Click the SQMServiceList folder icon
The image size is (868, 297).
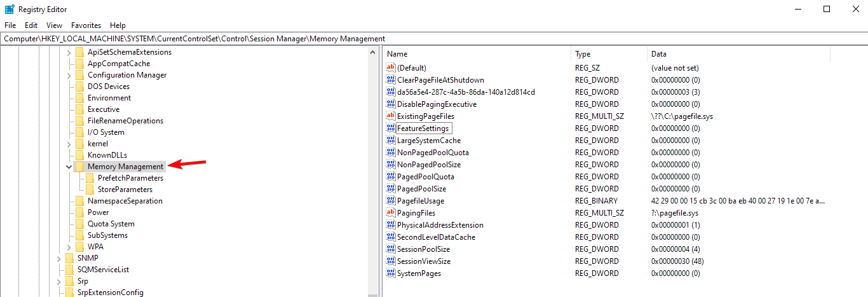point(69,270)
